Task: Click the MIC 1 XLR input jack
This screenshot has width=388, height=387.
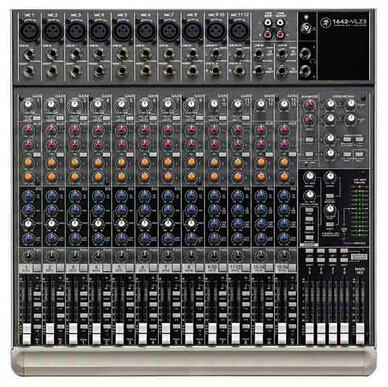Action: pos(29,31)
